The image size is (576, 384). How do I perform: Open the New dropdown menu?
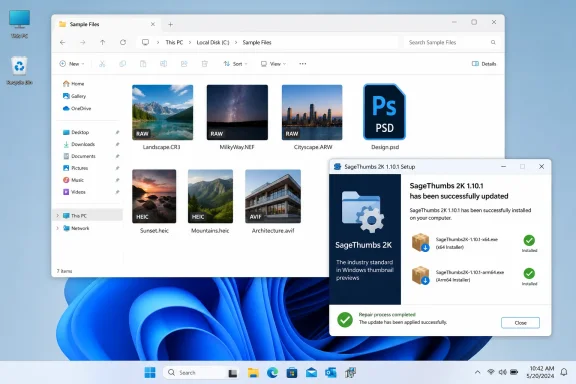(72, 64)
